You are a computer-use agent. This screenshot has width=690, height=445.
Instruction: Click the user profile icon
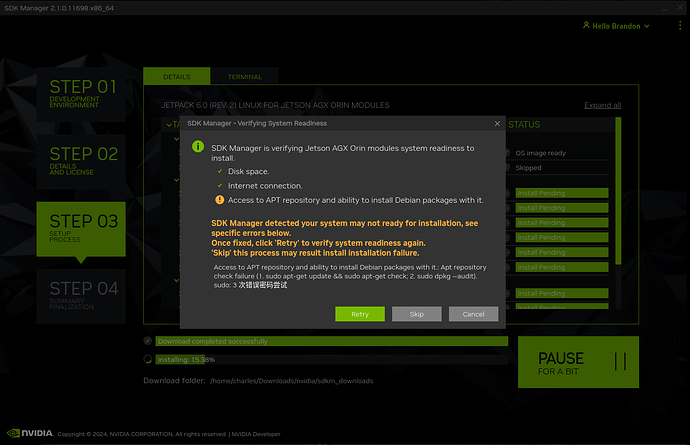pos(586,25)
